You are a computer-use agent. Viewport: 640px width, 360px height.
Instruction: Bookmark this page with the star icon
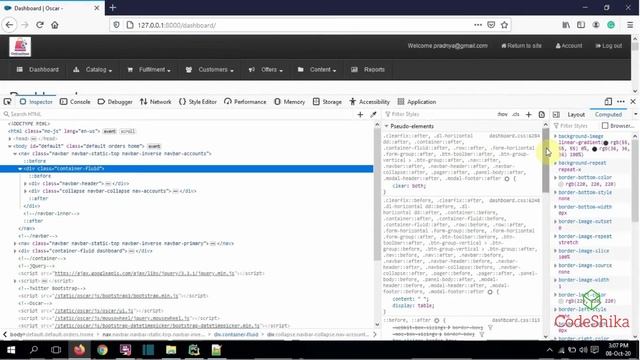tap(504, 25)
